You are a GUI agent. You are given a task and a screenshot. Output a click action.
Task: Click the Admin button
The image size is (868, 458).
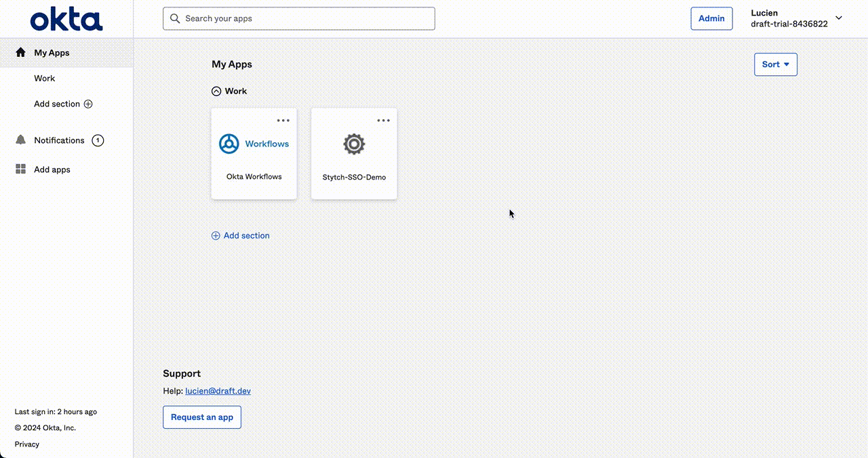(x=711, y=18)
